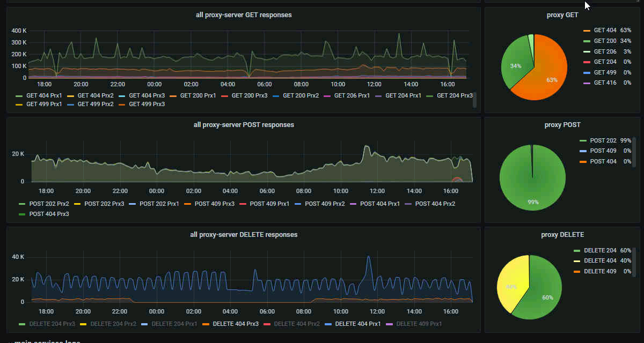Click the yellow color marker beside 'DELETE 404 40%'
Screen dimensions: 644x343
(577, 261)
